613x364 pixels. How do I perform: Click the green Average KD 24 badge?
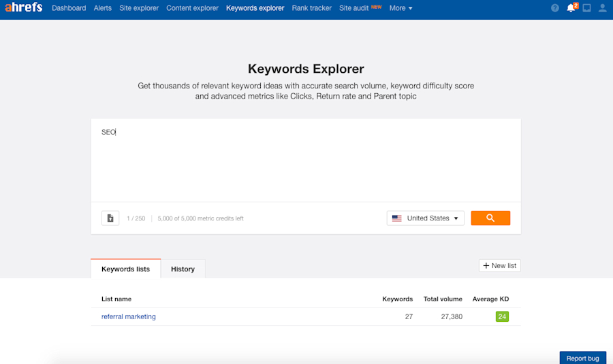(x=502, y=316)
